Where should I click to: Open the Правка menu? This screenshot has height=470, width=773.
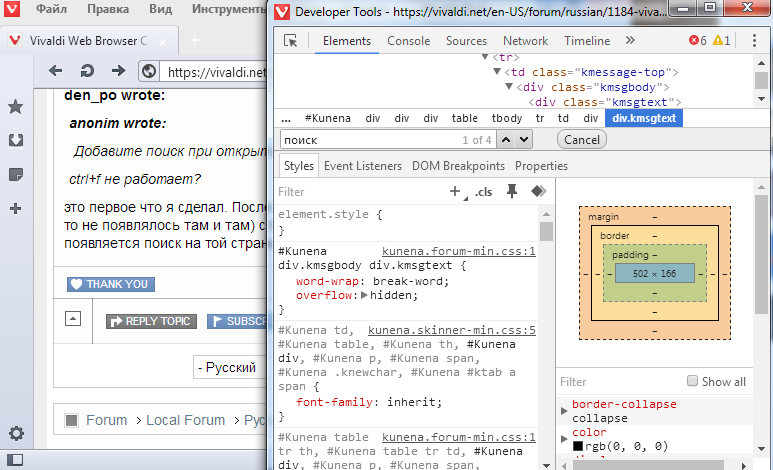pyautogui.click(x=108, y=9)
